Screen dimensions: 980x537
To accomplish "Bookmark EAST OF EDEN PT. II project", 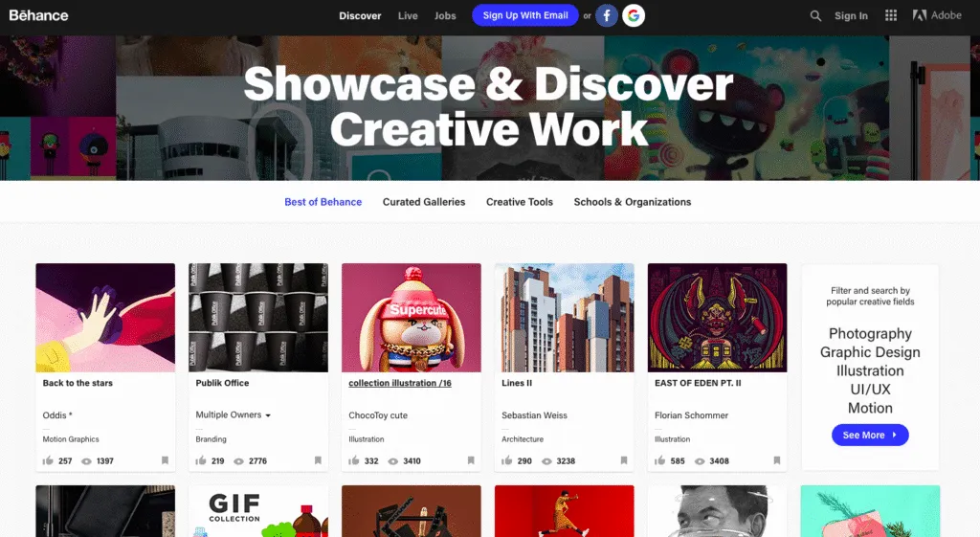I will click(x=777, y=460).
